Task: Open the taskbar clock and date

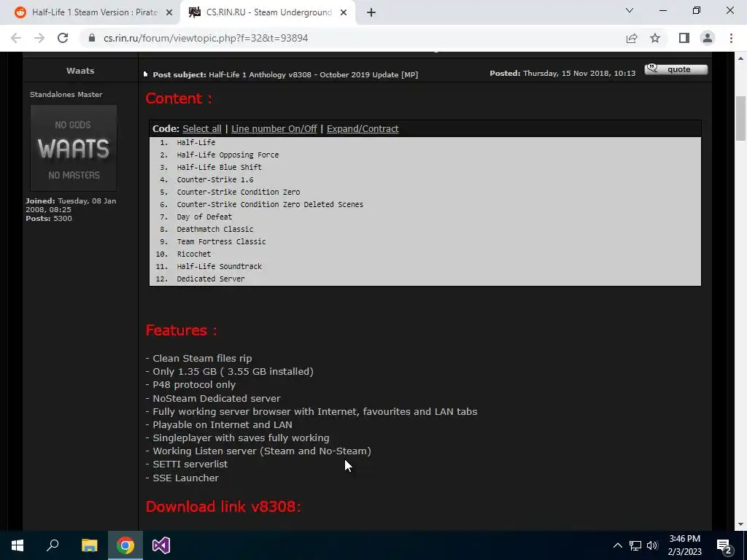Action: pos(684,545)
